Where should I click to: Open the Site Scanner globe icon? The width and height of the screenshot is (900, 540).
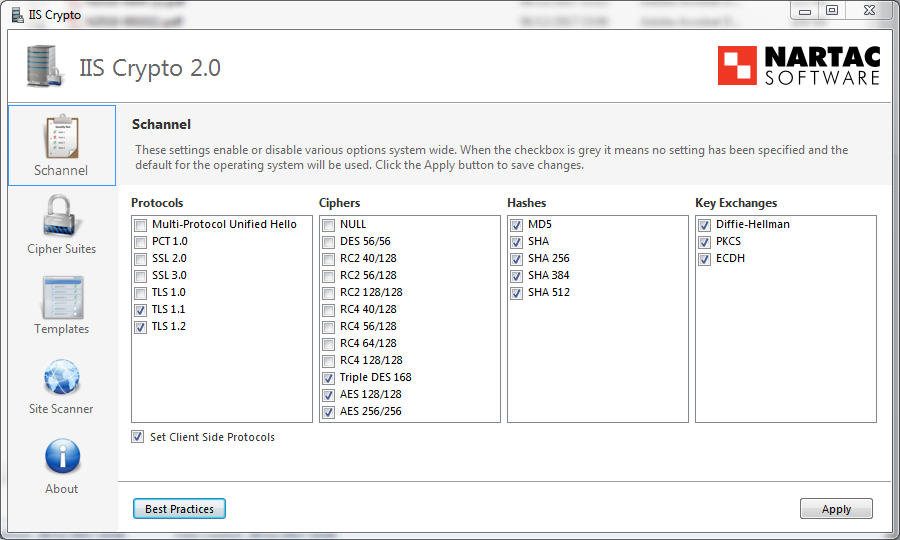pyautogui.click(x=62, y=377)
